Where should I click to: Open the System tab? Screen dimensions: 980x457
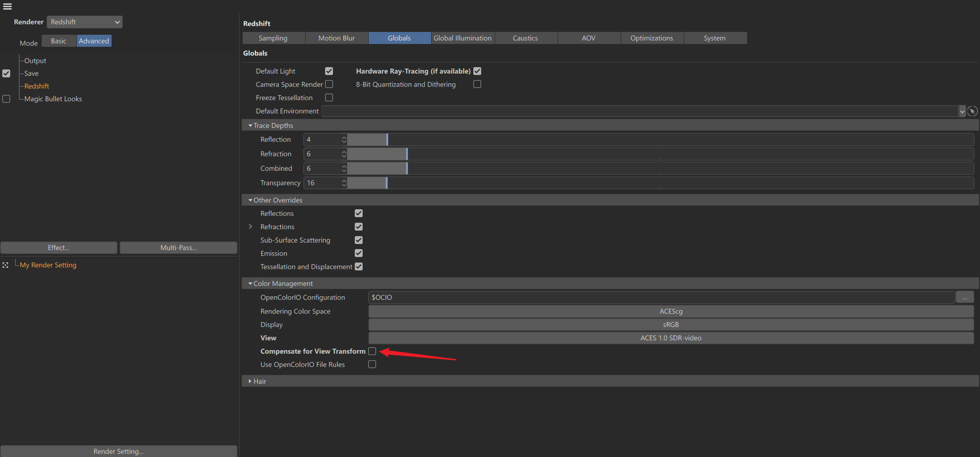(x=715, y=38)
